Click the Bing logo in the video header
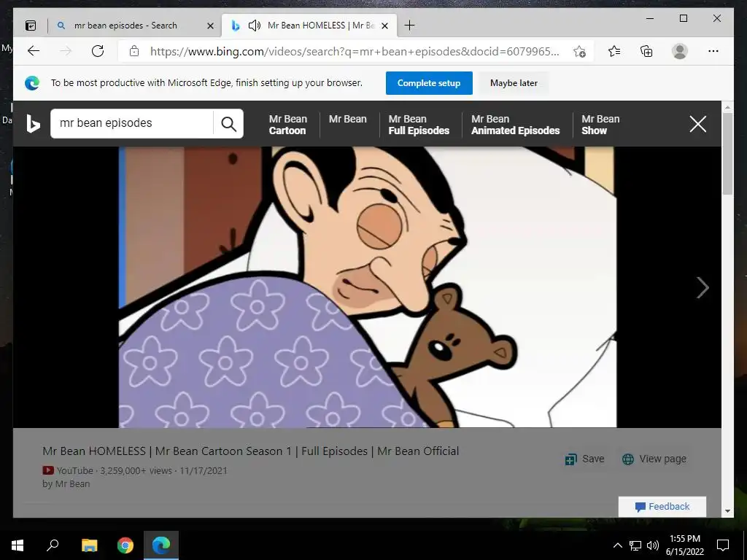 pyautogui.click(x=33, y=124)
